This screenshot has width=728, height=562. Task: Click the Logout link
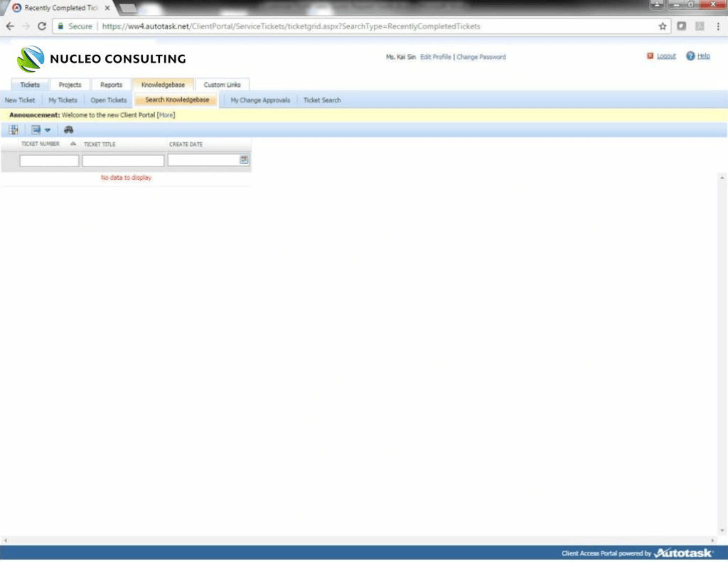click(665, 56)
